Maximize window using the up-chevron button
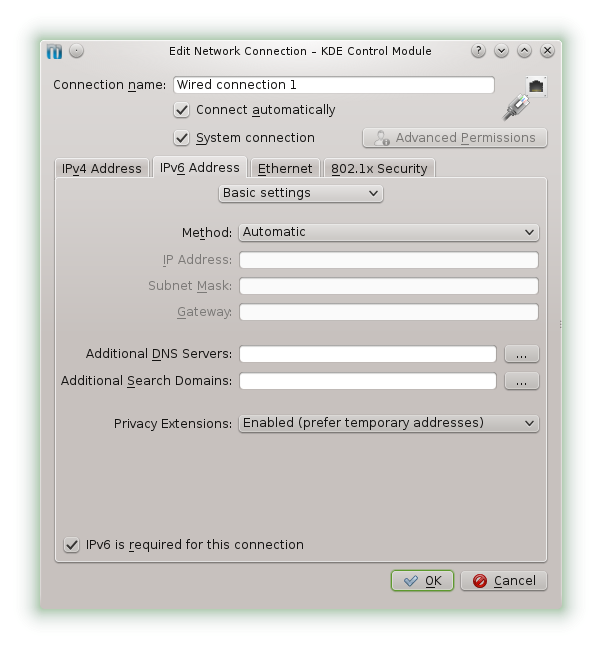This screenshot has height=649, width=602. click(x=525, y=51)
